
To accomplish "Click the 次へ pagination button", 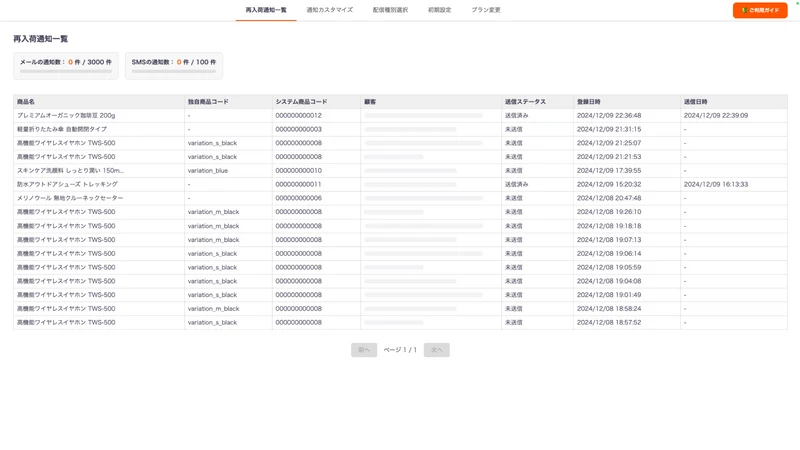I will click(x=437, y=350).
